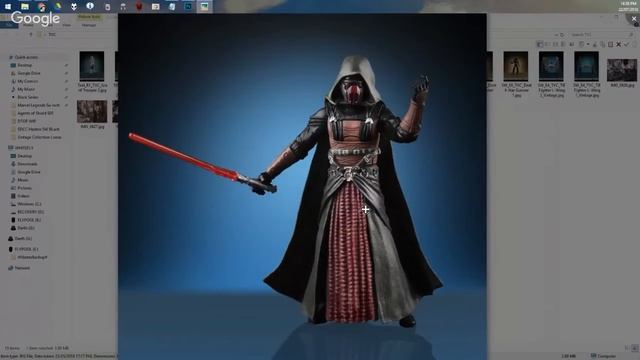Viewport: 640px width, 360px height.
Task: Select Quick access in navigation pane
Action: (x=26, y=57)
